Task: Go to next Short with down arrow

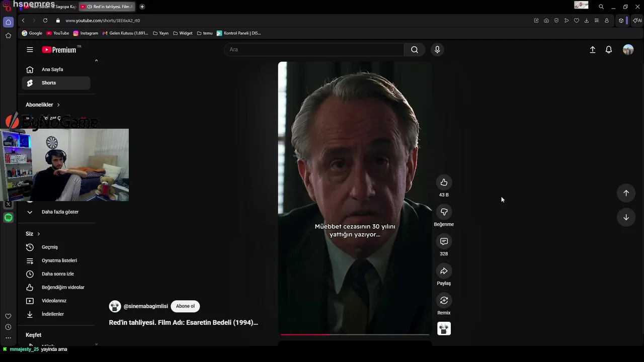Action: (626, 217)
